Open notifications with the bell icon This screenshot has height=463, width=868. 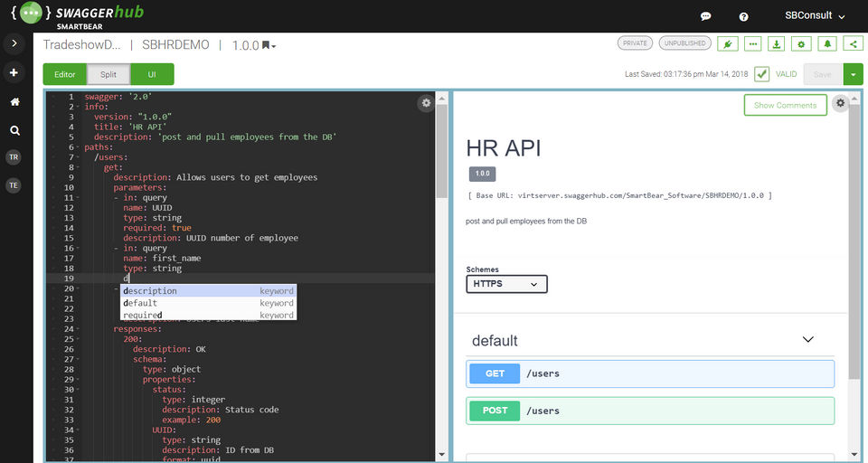[x=826, y=43]
